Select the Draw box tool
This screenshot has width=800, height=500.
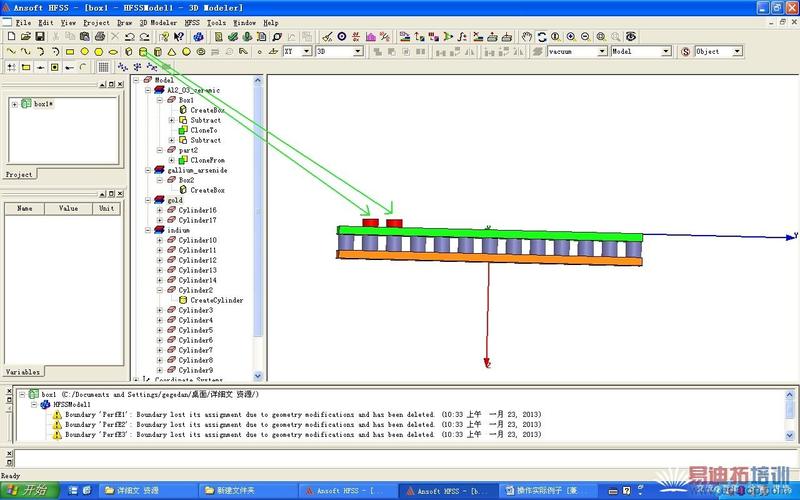click(x=129, y=52)
